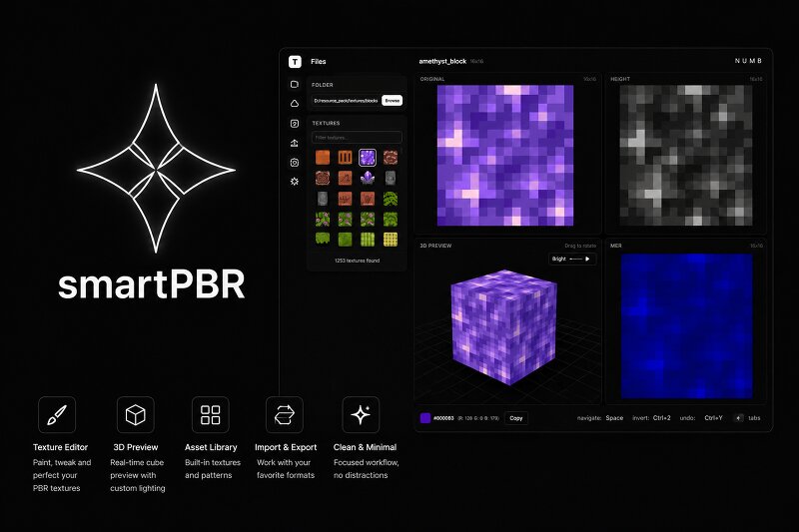
Task: Click the purple color swatch in footer
Action: [425, 418]
